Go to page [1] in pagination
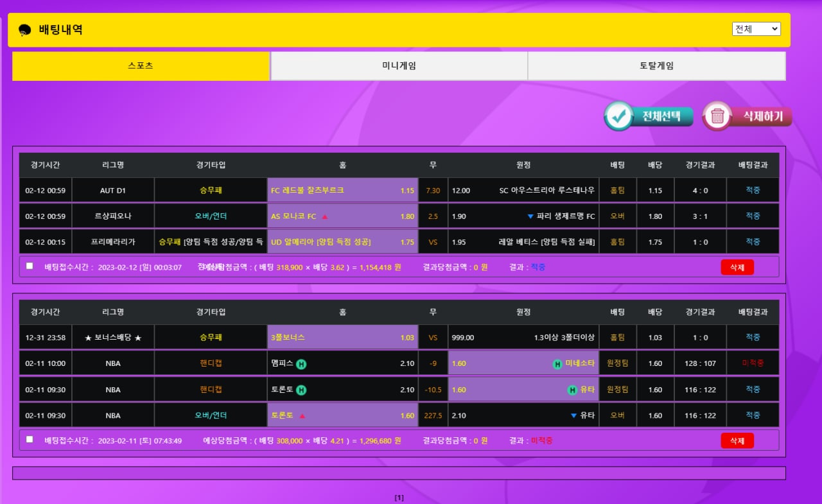Image resolution: width=822 pixels, height=504 pixels. click(x=399, y=498)
